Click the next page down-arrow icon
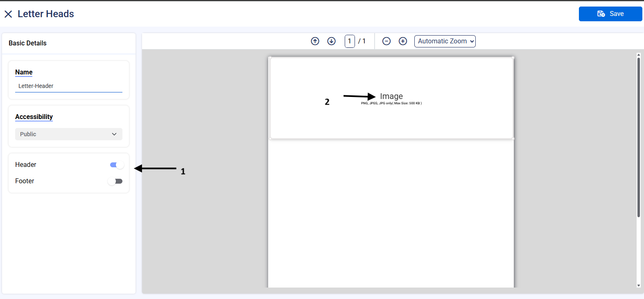This screenshot has width=644, height=299. 332,41
